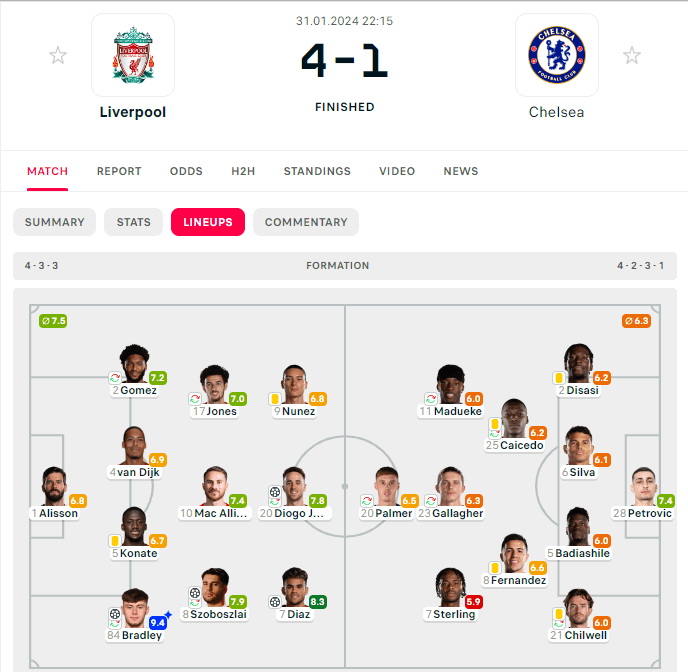This screenshot has width=688, height=672.
Task: Click the goal ball icon beside Bradley
Action: [115, 614]
